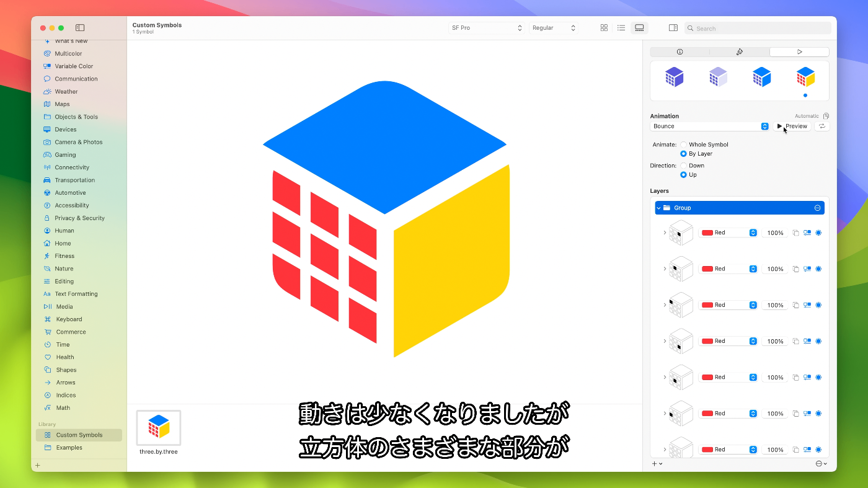Open the Transportation category
Viewport: 868px width, 488px height.
[74, 180]
